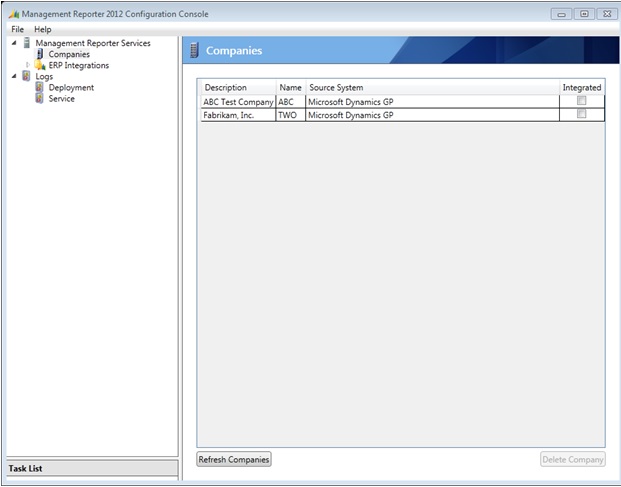Click the Logs node icon
This screenshot has width=621, height=487.
[26, 76]
